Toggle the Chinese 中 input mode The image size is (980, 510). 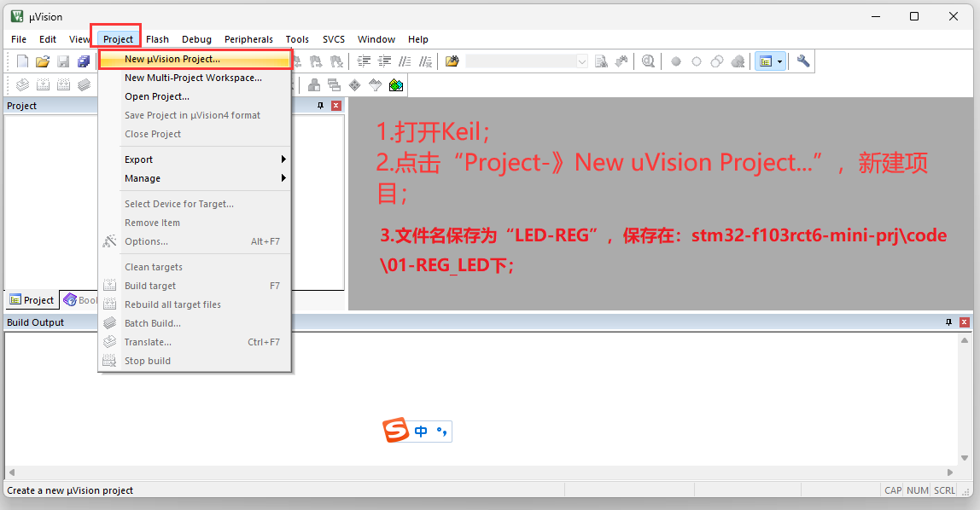tap(421, 432)
